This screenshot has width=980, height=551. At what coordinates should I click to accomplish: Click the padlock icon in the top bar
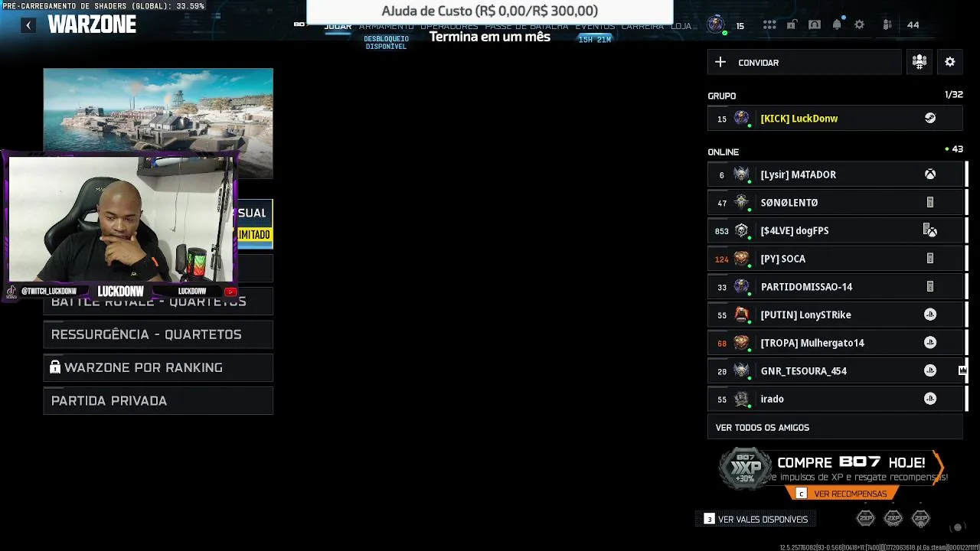tap(792, 25)
